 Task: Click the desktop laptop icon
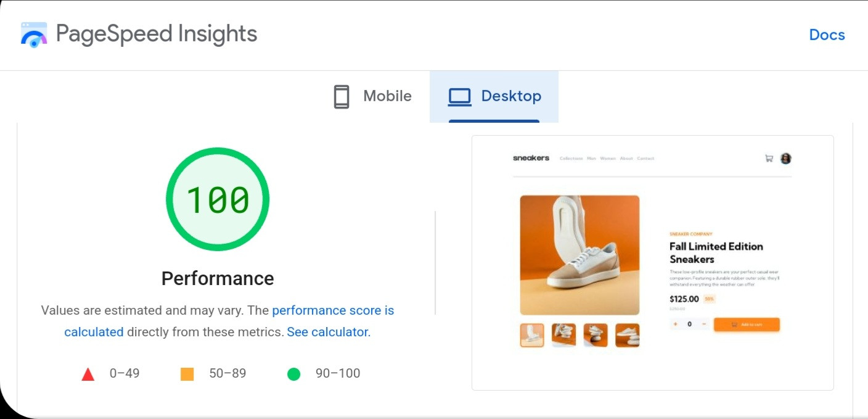459,97
